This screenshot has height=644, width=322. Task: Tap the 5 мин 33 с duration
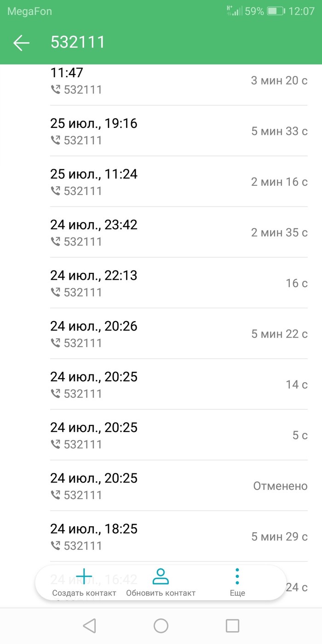(x=279, y=131)
